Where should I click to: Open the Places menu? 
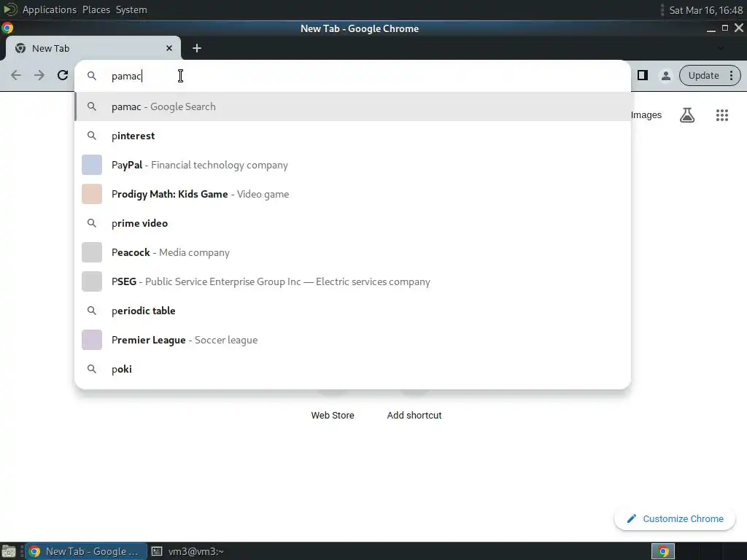coord(96,9)
